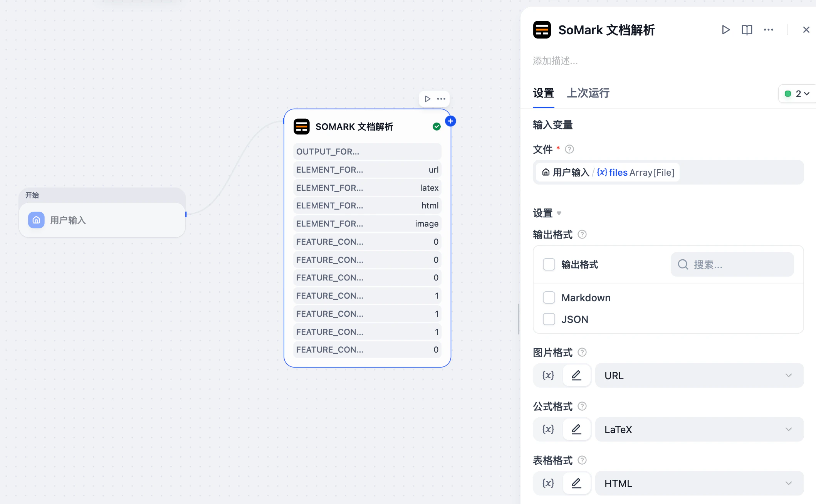Click the green success check on the SOMARK node
816x504 pixels.
(437, 126)
